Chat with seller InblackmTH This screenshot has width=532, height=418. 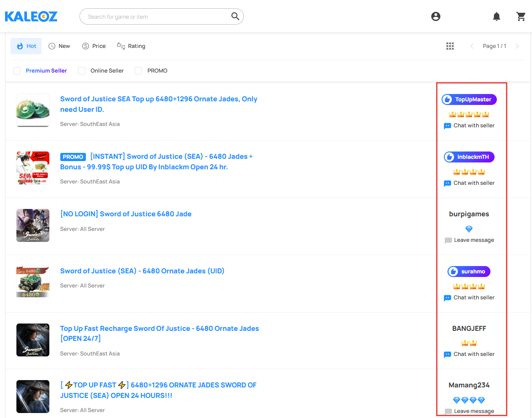coord(469,183)
